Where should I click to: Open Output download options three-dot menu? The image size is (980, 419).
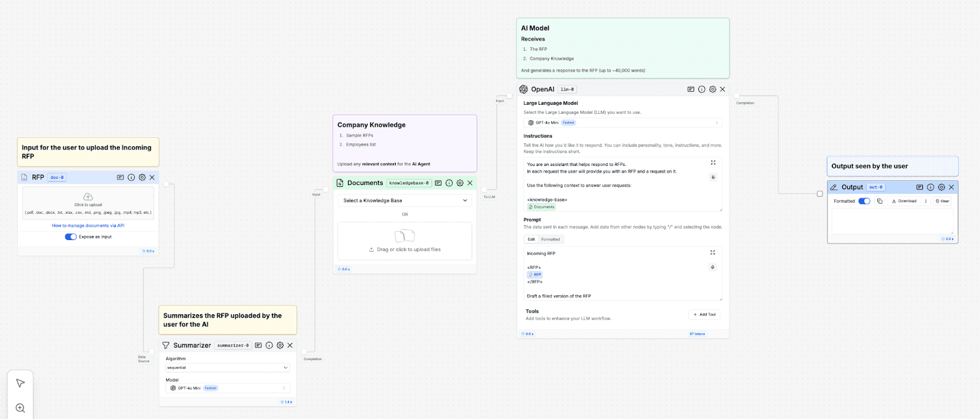[x=925, y=201]
